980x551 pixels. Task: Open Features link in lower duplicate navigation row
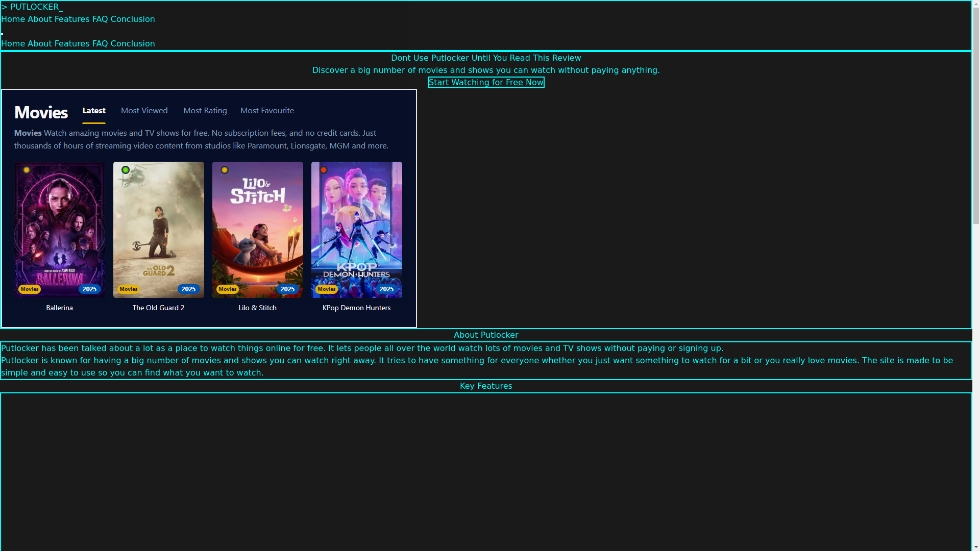(x=72, y=44)
